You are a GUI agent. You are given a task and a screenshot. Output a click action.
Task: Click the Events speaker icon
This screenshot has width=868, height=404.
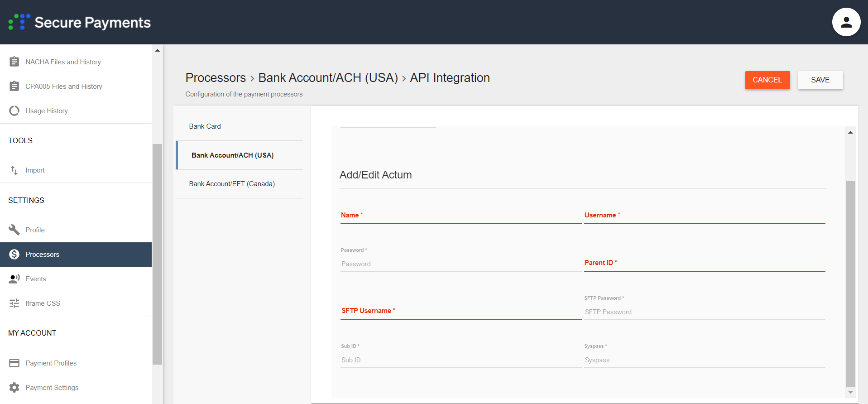tap(14, 279)
